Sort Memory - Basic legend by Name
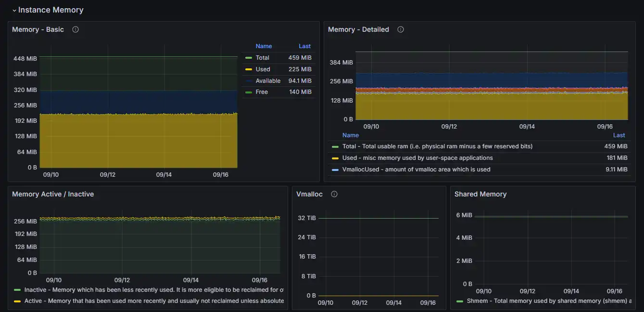 [264, 46]
